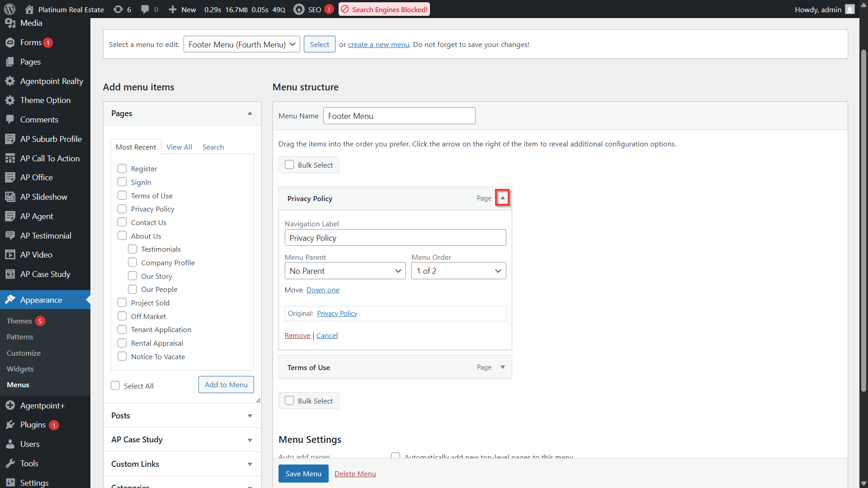Image resolution: width=868 pixels, height=488 pixels.
Task: Click the Navigation Label input field
Action: pyautogui.click(x=396, y=238)
